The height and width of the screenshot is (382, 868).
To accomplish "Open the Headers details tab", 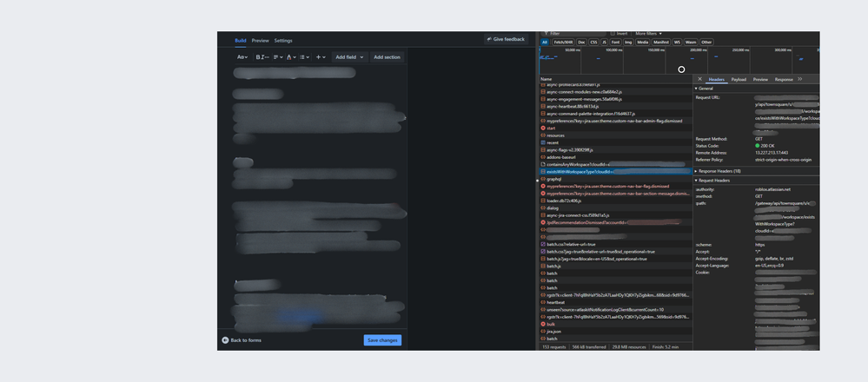I will tap(716, 80).
